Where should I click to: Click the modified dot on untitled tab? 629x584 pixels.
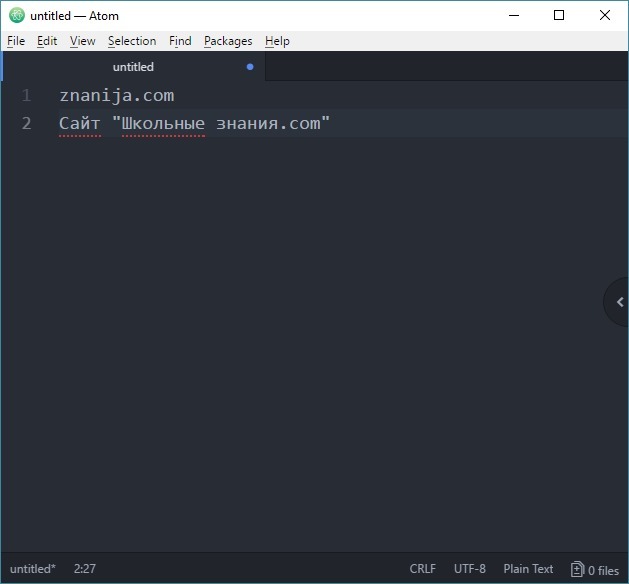(250, 67)
